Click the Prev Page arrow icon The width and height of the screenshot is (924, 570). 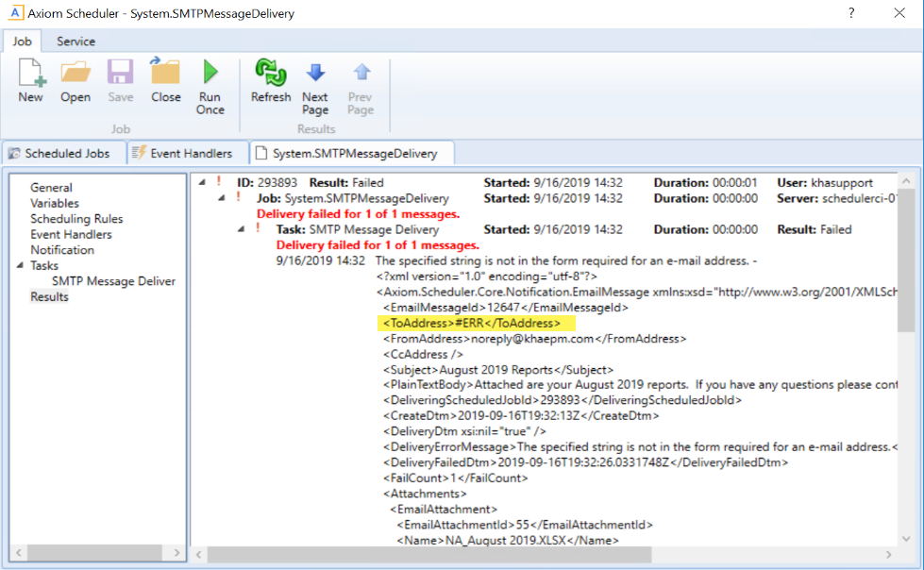click(x=361, y=73)
